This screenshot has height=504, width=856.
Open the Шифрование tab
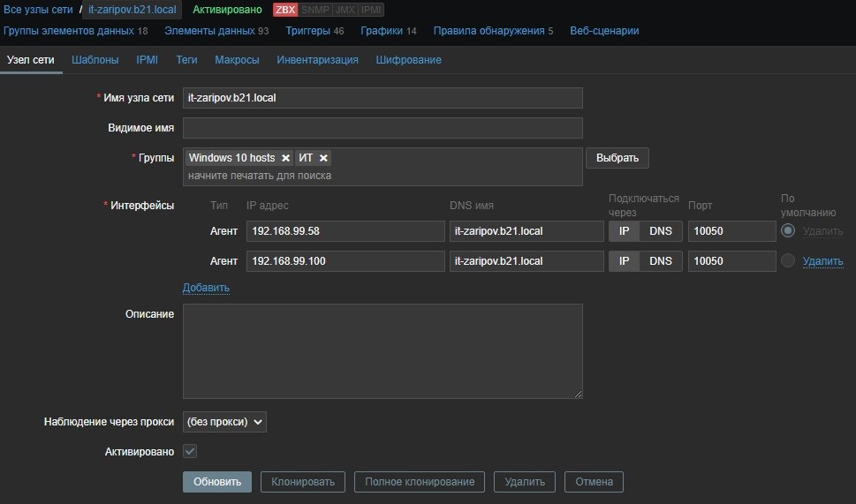[408, 60]
